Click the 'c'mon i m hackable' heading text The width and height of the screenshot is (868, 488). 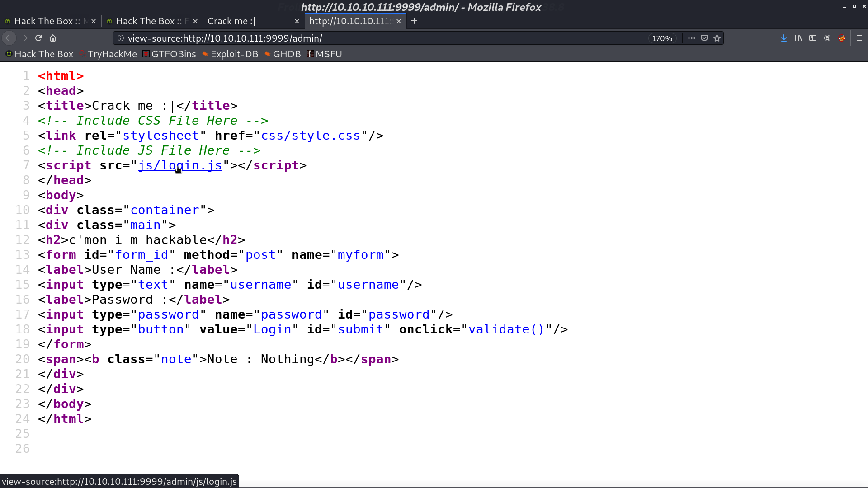point(138,240)
